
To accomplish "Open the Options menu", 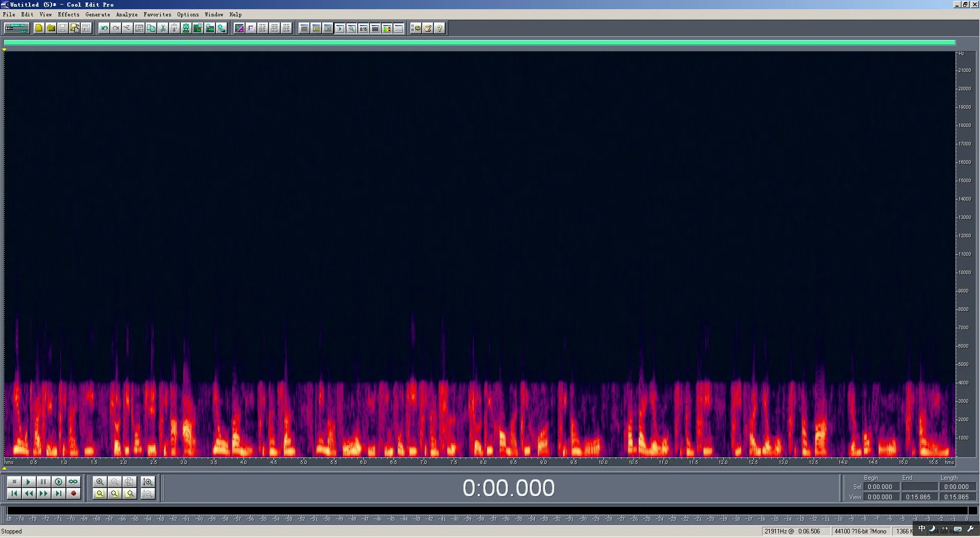I will click(x=188, y=14).
